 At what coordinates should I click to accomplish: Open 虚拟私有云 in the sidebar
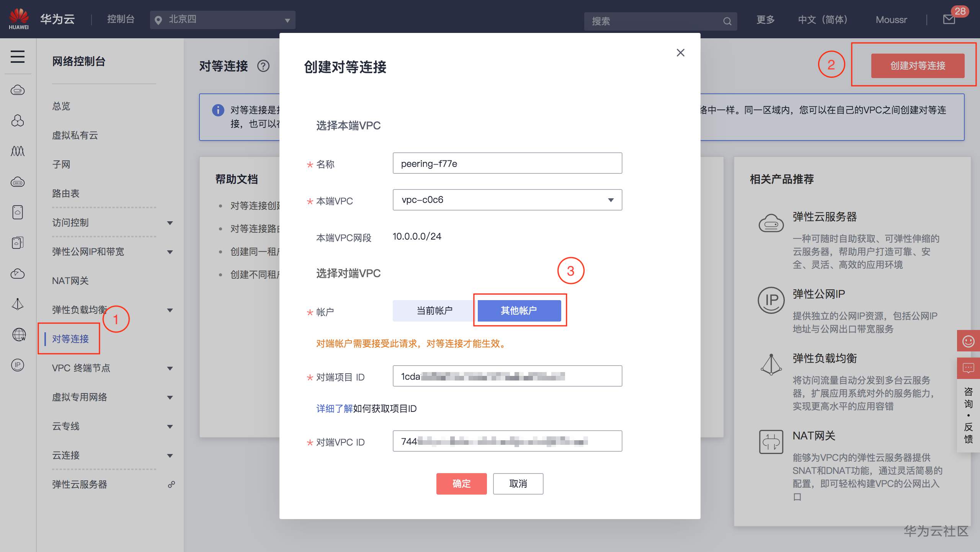click(x=75, y=135)
